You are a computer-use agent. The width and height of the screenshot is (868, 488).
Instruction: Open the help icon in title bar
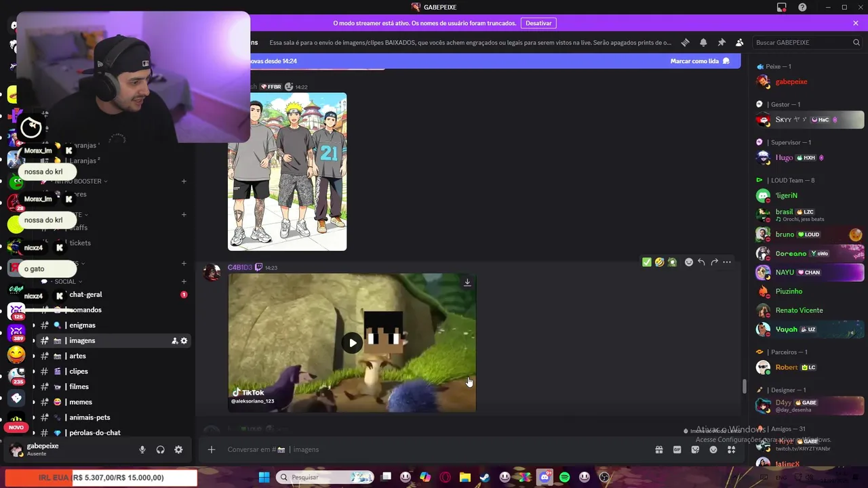(x=802, y=7)
